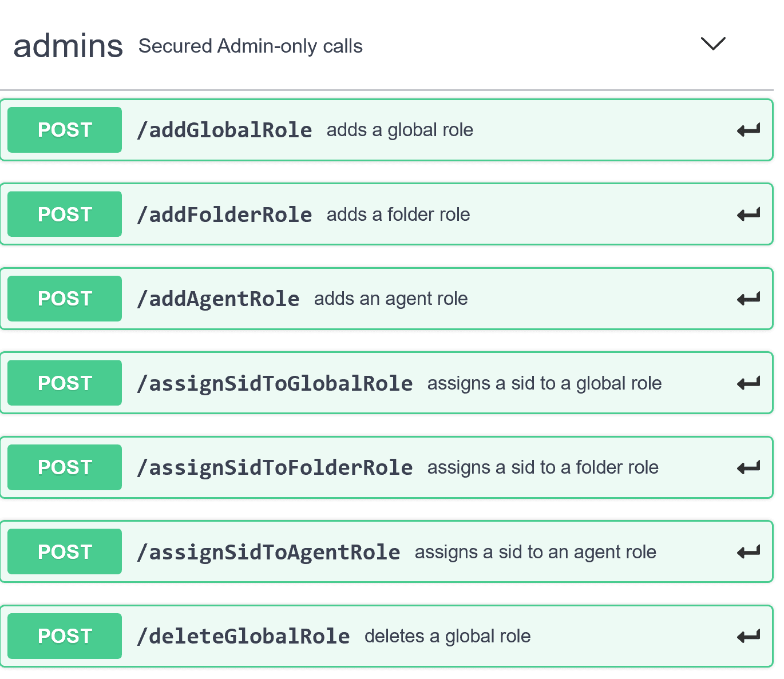Click the admins section heading
Viewport: 784px width, 679px height.
[x=68, y=46]
